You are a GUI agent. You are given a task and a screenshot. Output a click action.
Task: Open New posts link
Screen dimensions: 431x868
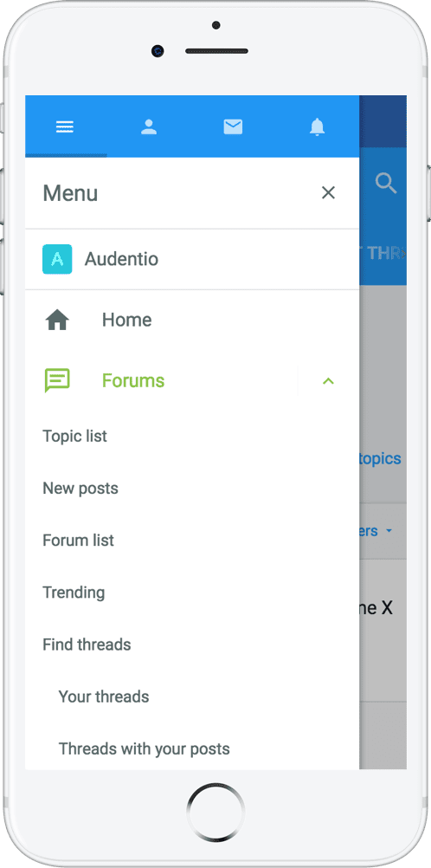pyautogui.click(x=80, y=489)
